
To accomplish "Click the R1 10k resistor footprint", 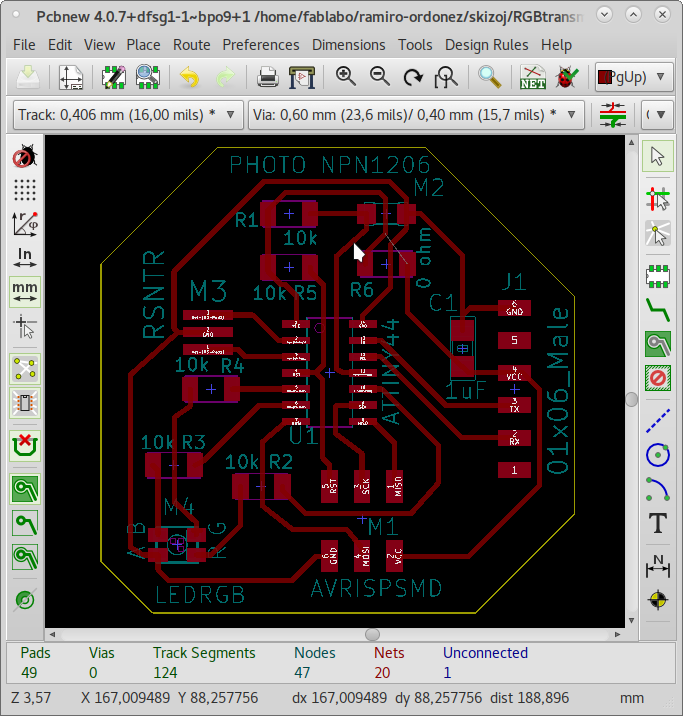I will click(x=289, y=214).
